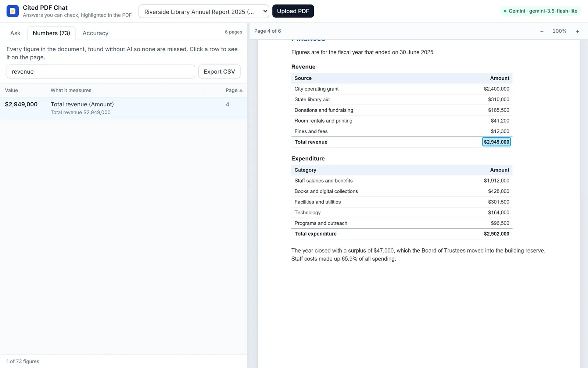The width and height of the screenshot is (588, 368).
Task: Click the Upload PDF button
Action: 293,11
